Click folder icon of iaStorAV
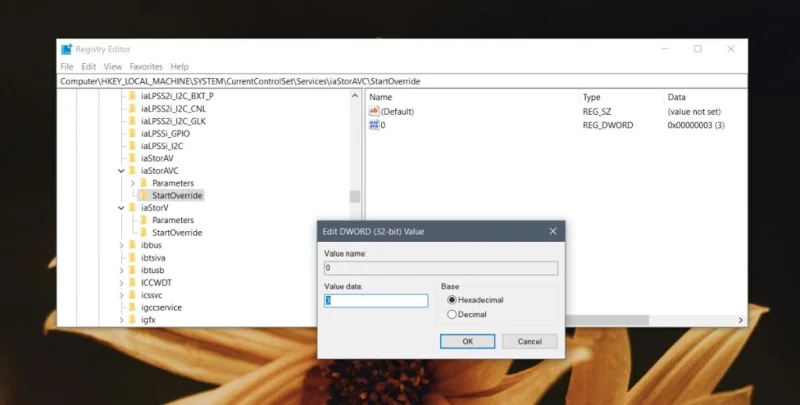The width and height of the screenshot is (800, 405). (x=133, y=158)
